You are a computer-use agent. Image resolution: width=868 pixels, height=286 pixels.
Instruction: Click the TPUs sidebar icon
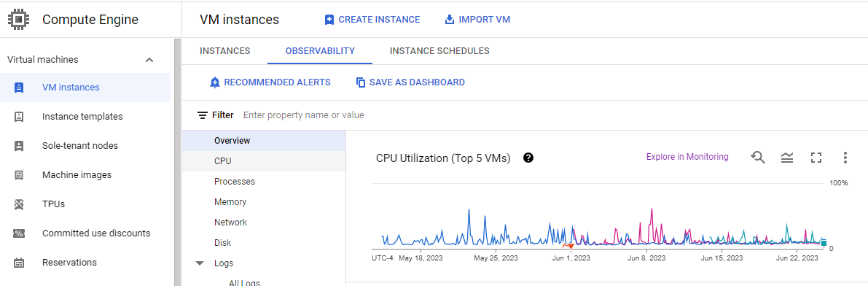point(19,204)
